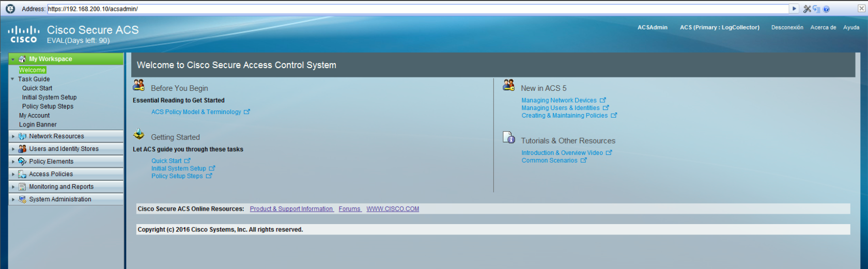Click the Address URL input field
The width and height of the screenshot is (868, 269).
point(418,9)
